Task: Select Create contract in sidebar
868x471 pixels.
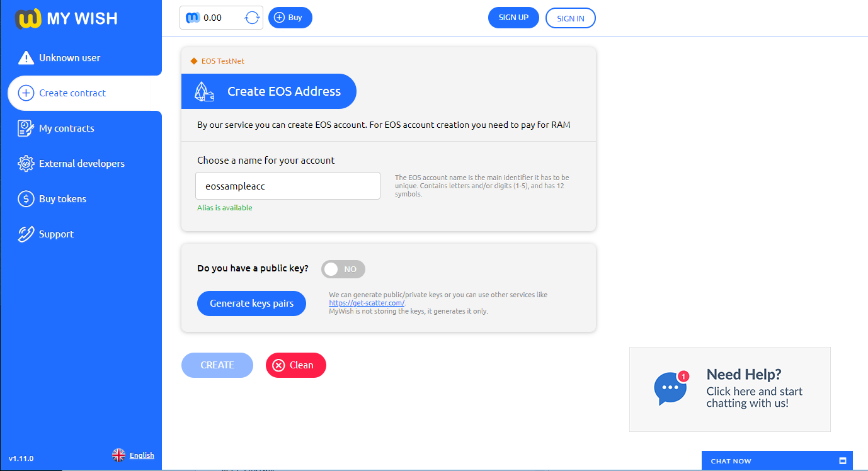Action: point(84,93)
